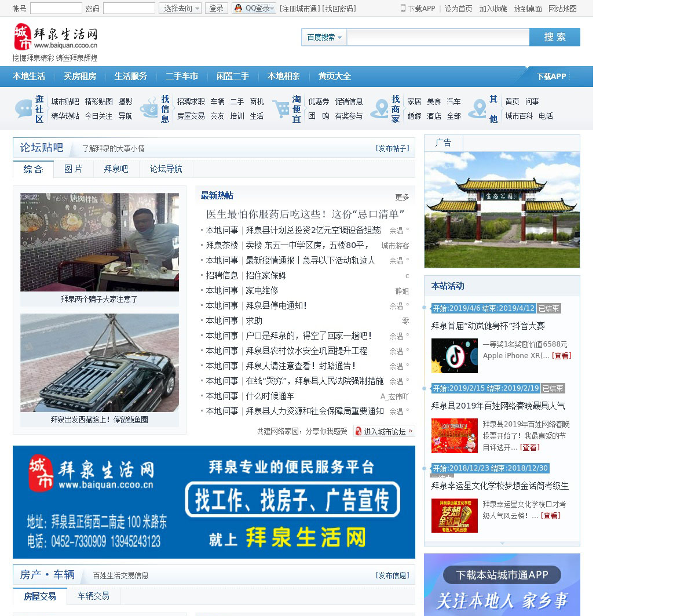The height and width of the screenshot is (616, 695).
Task: Open the 百姓网络春晚 activity thumbnail
Action: [x=455, y=436]
